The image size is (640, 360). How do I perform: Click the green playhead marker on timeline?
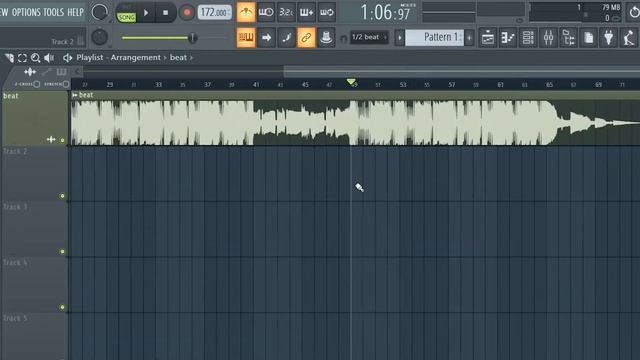coord(351,82)
